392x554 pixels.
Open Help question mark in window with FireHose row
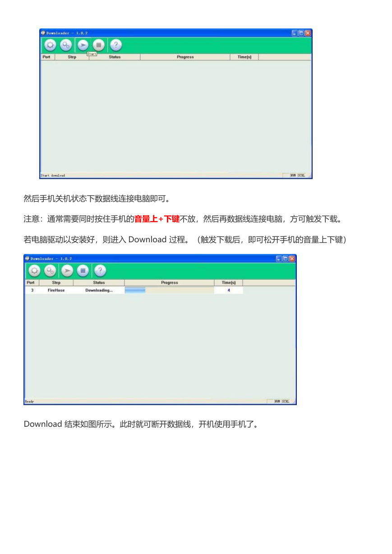pos(100,271)
